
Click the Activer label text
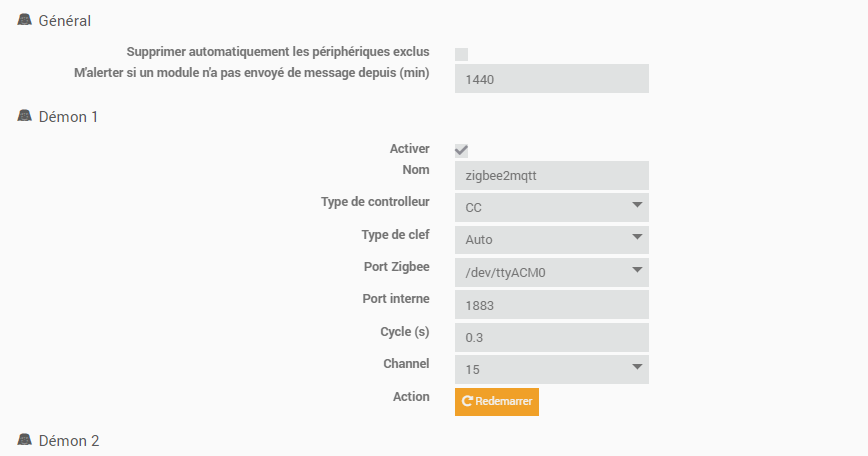click(409, 149)
